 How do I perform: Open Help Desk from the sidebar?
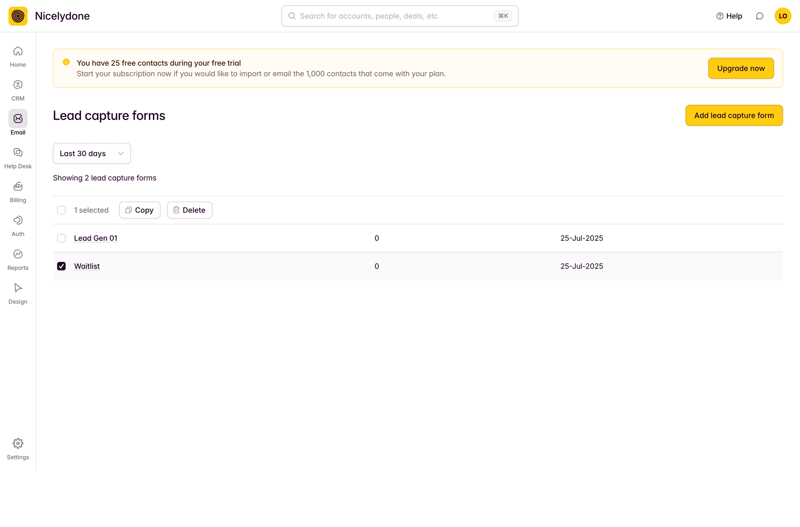pos(18,158)
